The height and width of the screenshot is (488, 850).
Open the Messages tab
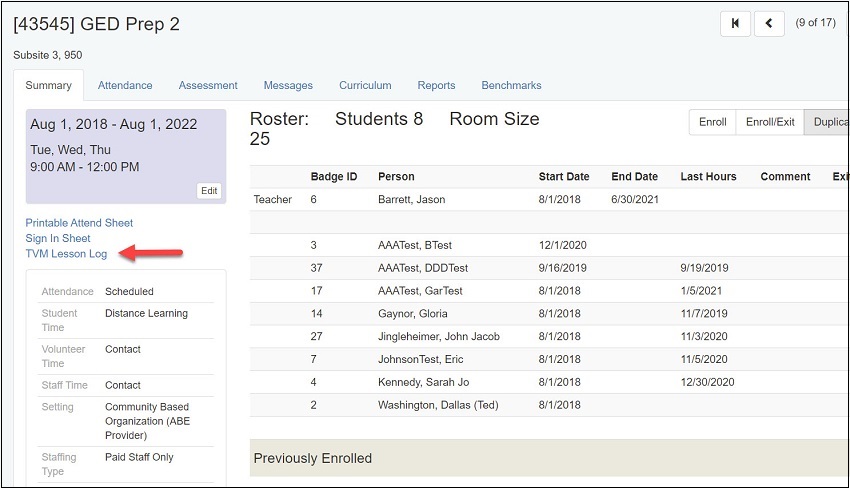tap(288, 85)
